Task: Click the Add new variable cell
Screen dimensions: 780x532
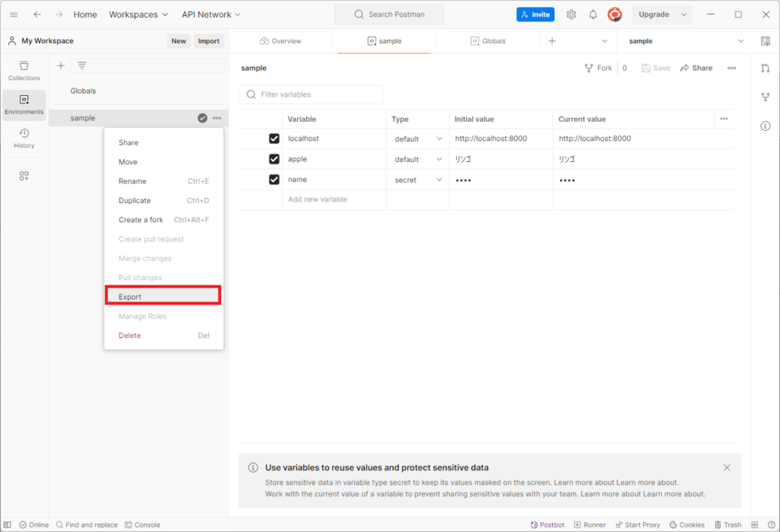Action: click(334, 199)
